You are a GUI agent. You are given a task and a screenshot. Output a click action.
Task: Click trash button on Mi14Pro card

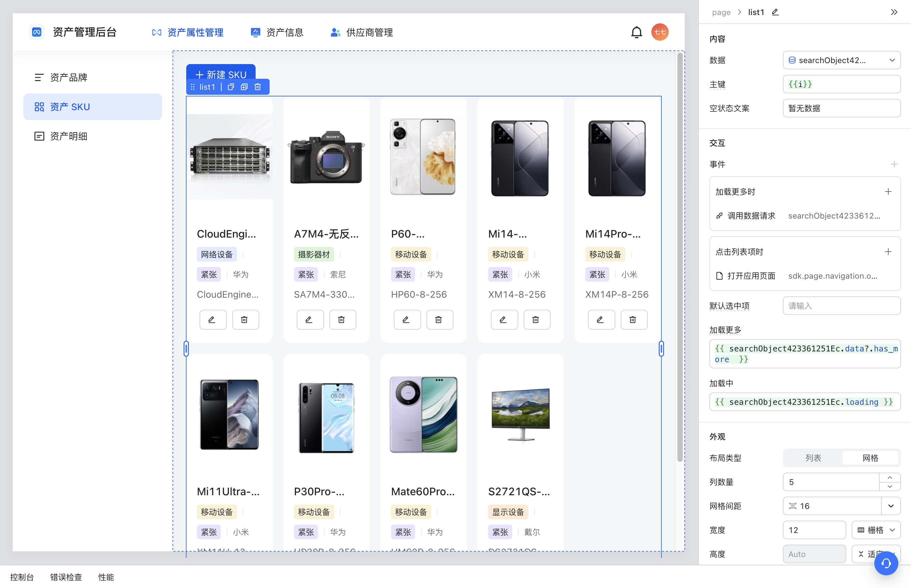click(633, 320)
